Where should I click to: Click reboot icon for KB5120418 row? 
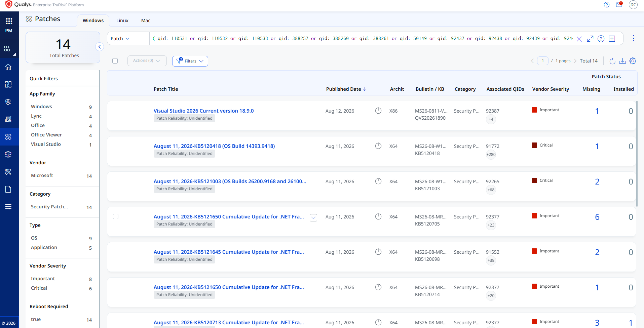point(378,146)
